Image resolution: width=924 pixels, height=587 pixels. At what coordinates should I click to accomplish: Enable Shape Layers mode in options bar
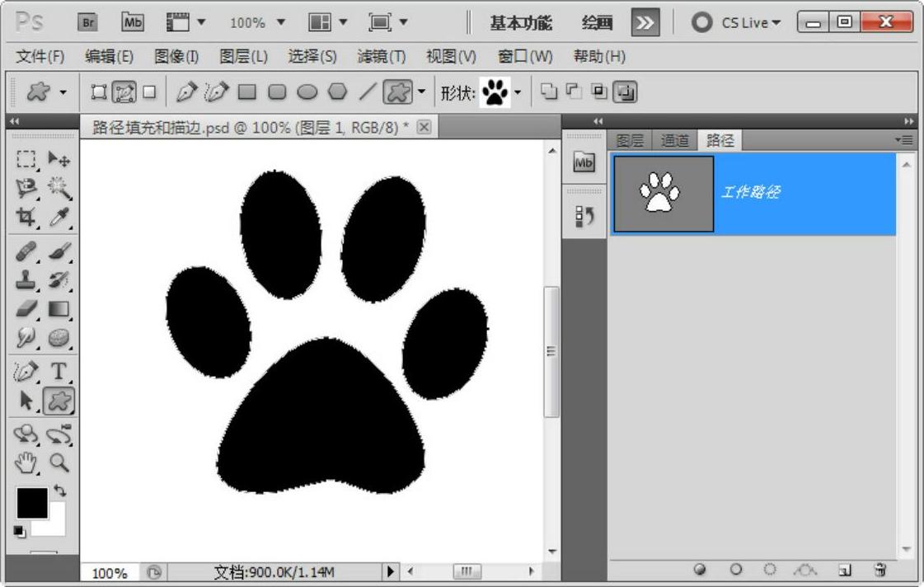coord(99,92)
